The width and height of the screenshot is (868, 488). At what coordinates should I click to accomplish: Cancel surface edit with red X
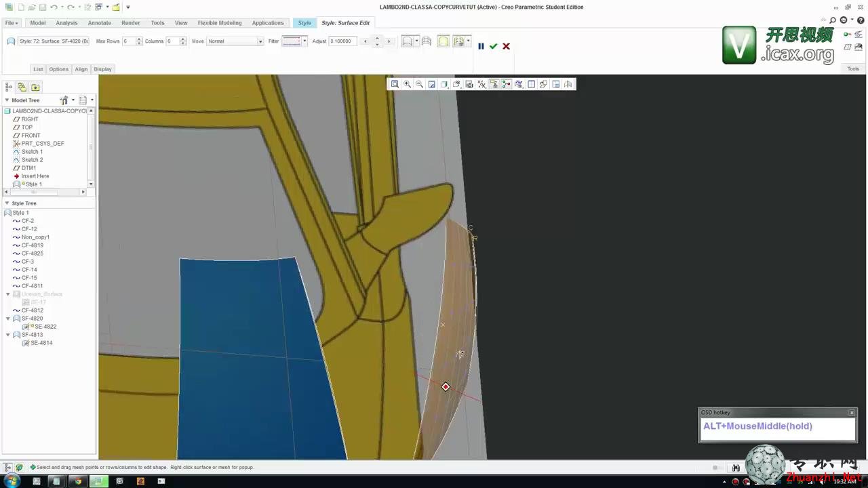(506, 46)
